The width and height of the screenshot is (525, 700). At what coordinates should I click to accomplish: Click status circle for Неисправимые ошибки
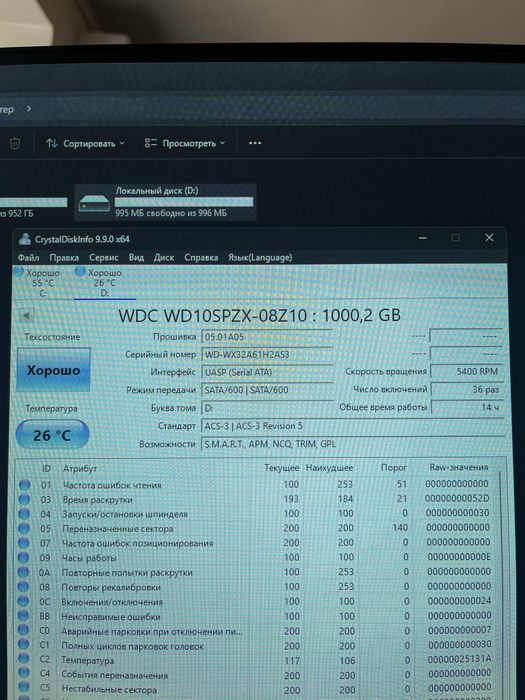pos(23,617)
